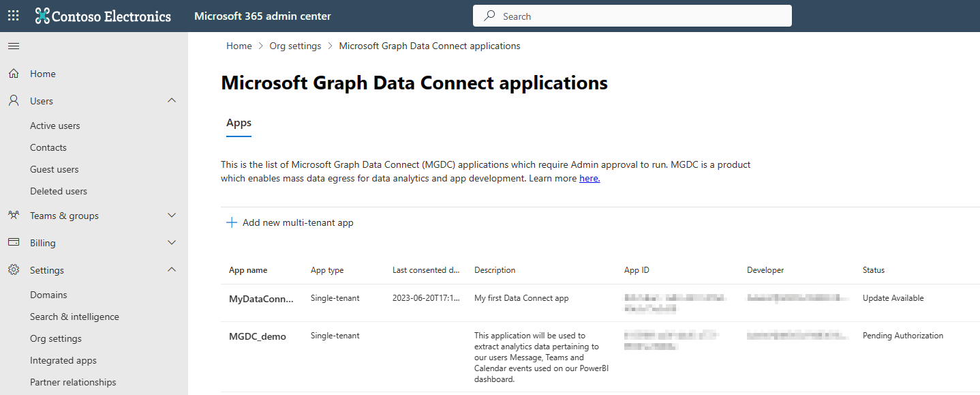Click the search magnifier in top bar

coord(489,15)
